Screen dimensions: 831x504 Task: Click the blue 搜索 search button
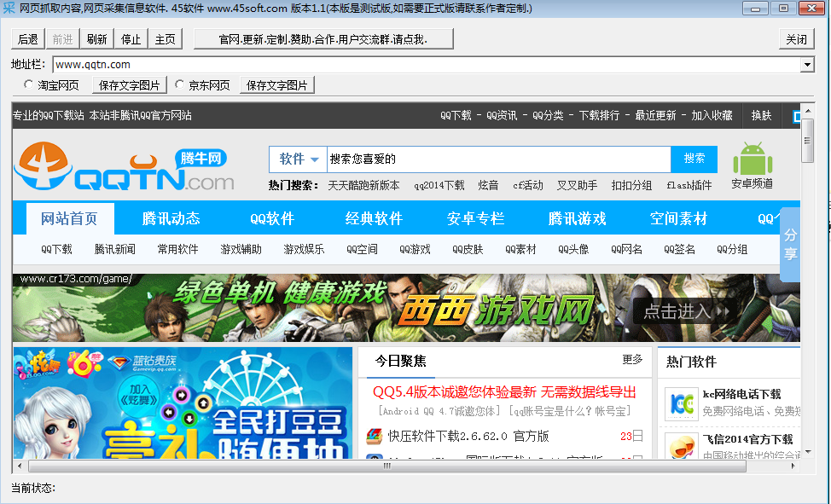pos(694,159)
